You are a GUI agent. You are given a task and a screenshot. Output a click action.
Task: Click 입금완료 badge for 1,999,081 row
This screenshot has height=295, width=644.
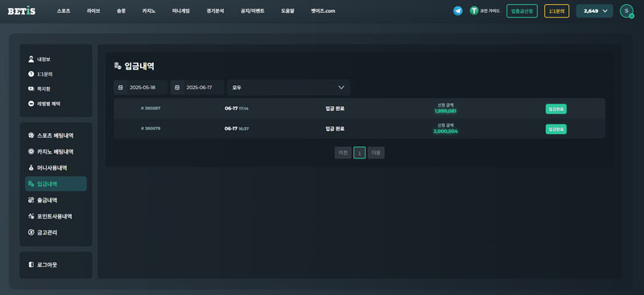[x=556, y=109]
